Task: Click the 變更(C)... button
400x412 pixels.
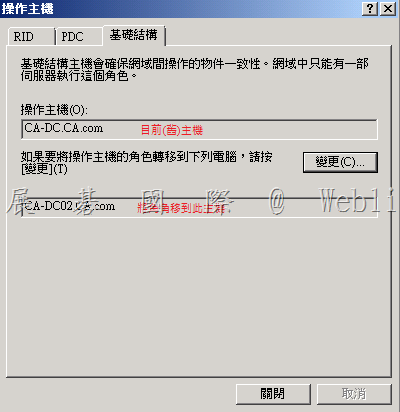Action: [340, 162]
